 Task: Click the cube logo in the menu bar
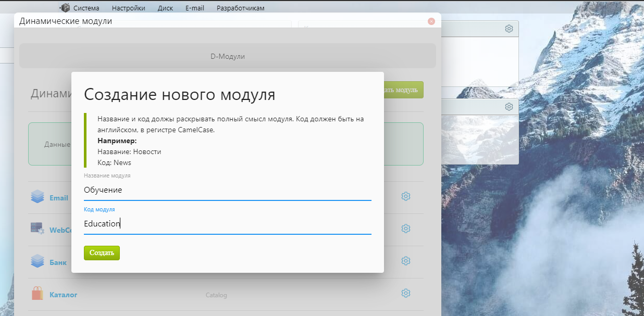[65, 8]
